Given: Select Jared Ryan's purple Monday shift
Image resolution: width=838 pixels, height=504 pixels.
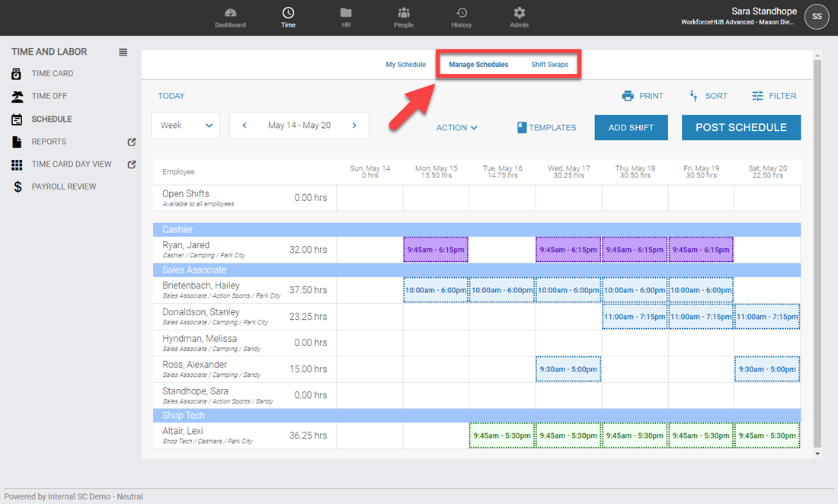Looking at the screenshot, I should tap(436, 250).
